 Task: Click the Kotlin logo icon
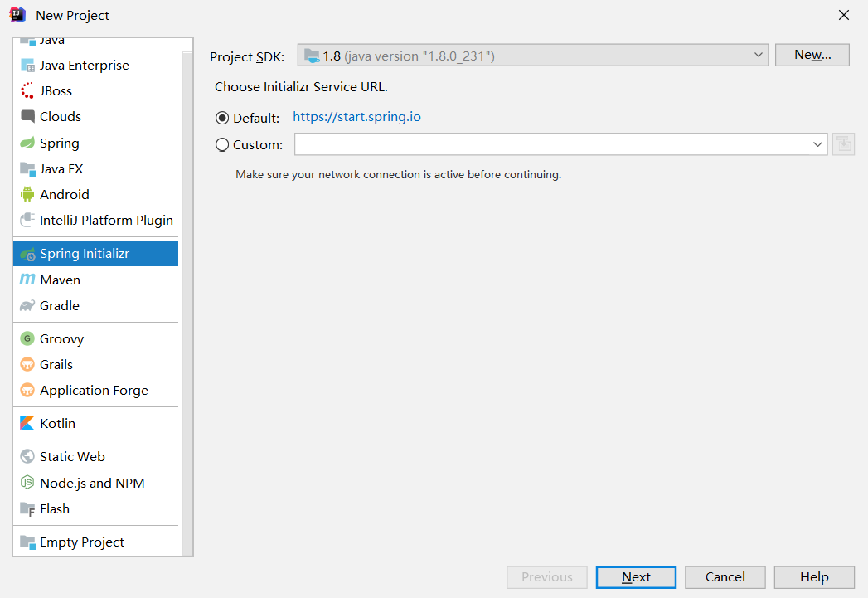[27, 423]
